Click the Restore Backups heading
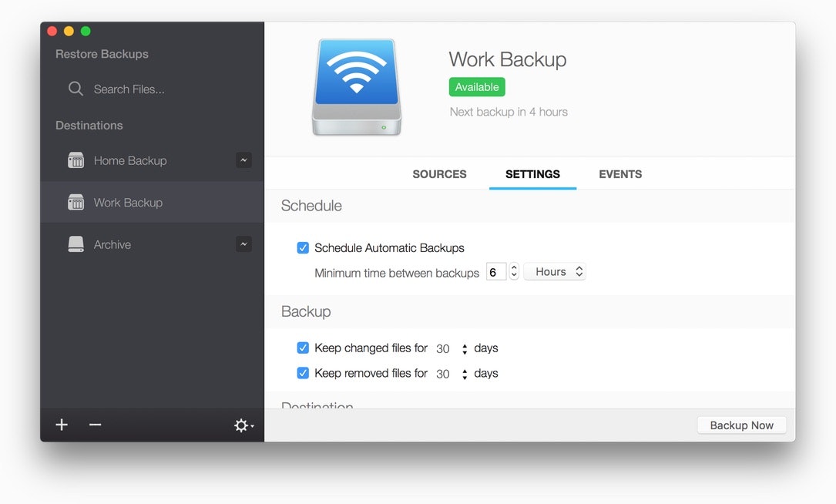The width and height of the screenshot is (836, 504). (x=102, y=54)
